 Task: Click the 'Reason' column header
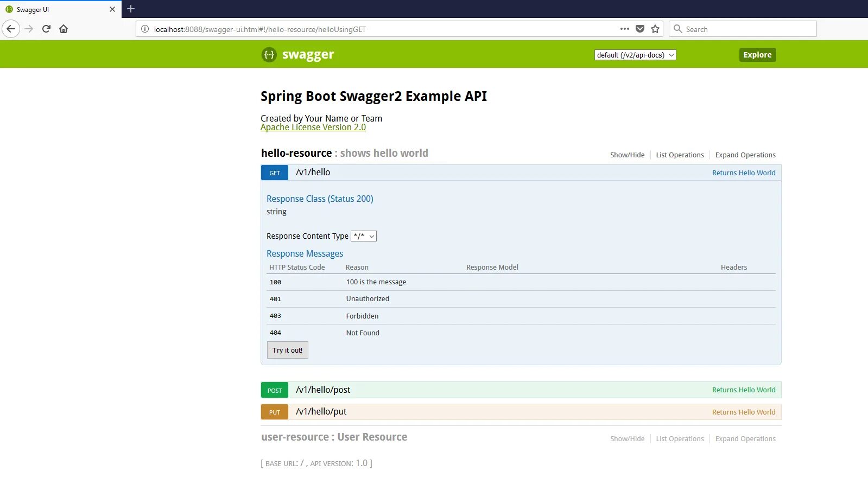pos(357,267)
